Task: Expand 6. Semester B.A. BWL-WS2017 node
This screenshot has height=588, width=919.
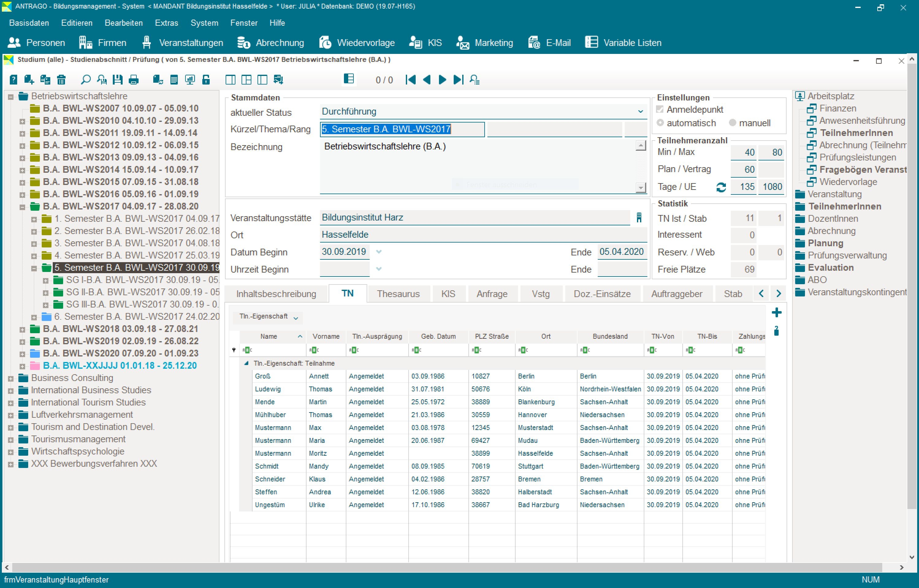Action: [x=34, y=317]
